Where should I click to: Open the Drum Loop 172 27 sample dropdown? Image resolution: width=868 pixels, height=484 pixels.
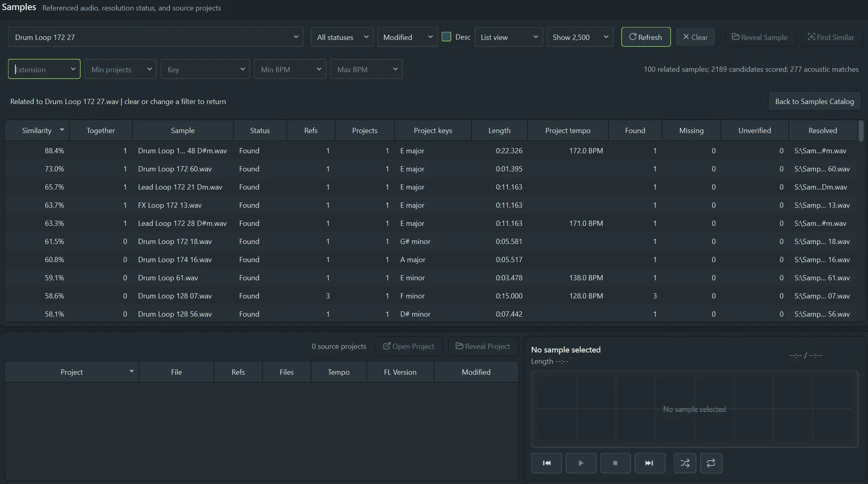click(155, 37)
